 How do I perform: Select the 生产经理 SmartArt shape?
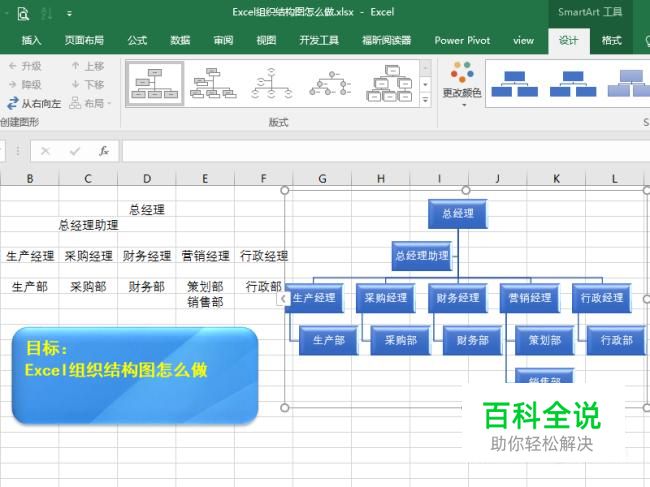click(314, 298)
